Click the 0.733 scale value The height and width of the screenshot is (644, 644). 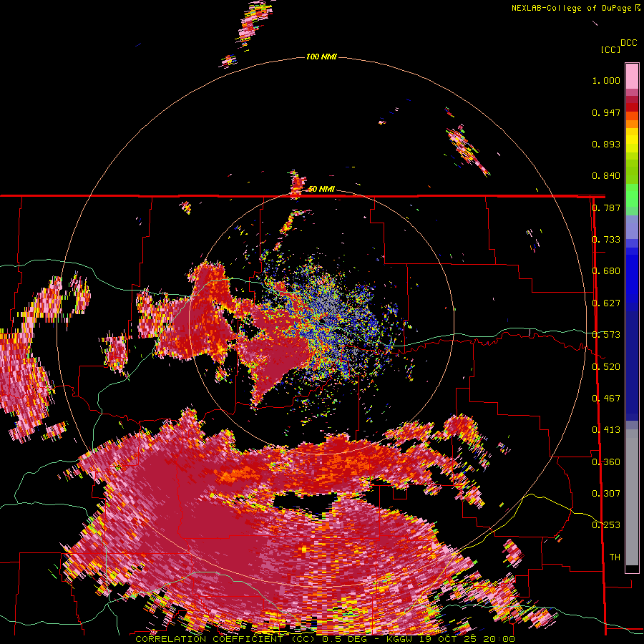point(606,240)
